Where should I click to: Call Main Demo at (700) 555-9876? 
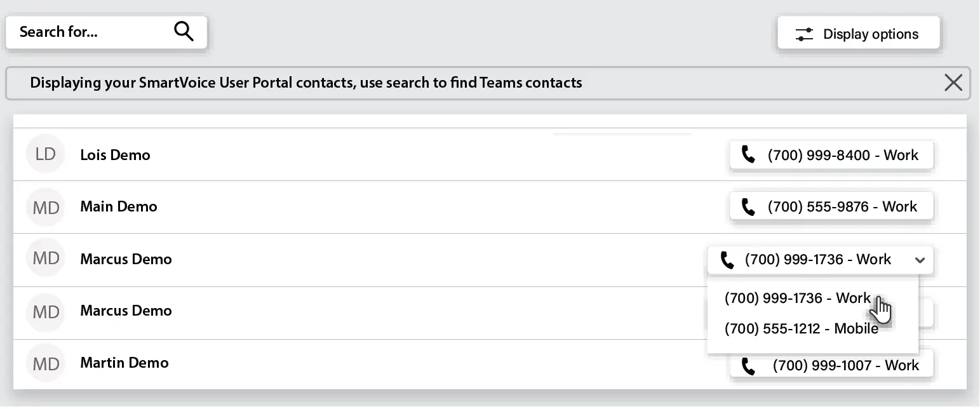pos(831,206)
